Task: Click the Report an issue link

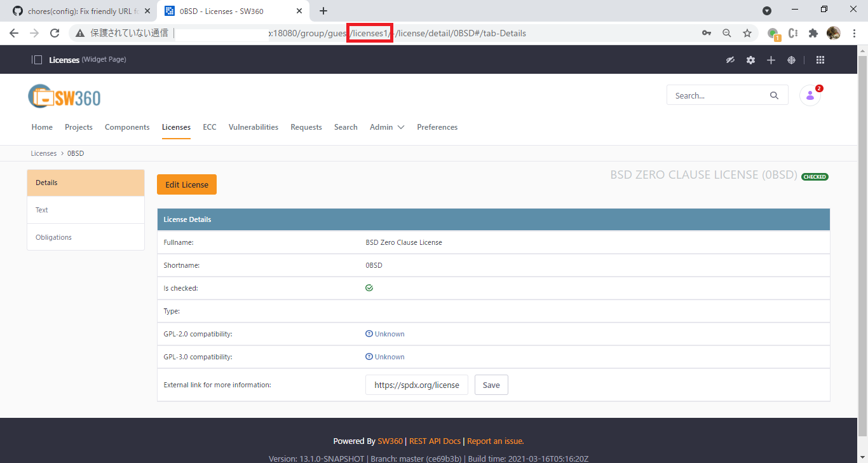Action: [496, 441]
